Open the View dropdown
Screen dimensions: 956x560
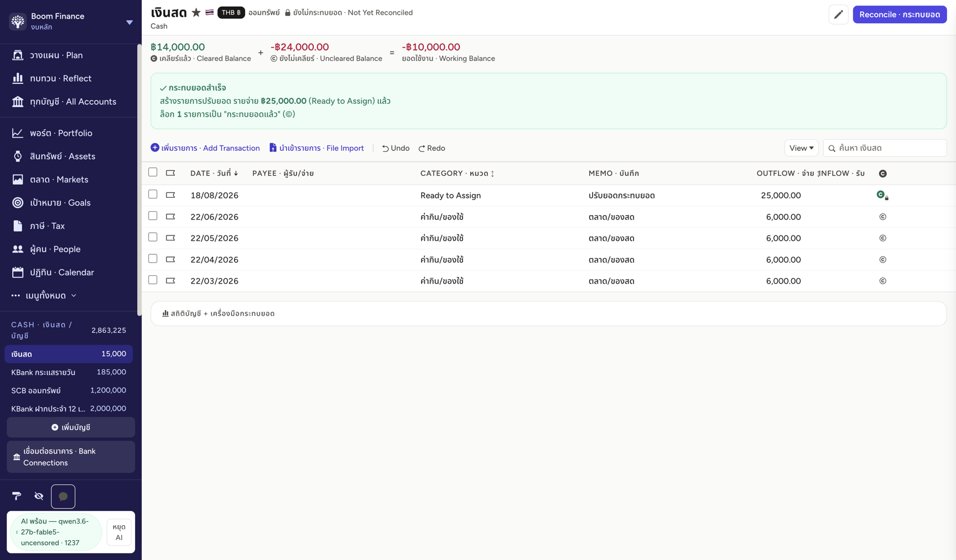pyautogui.click(x=801, y=148)
